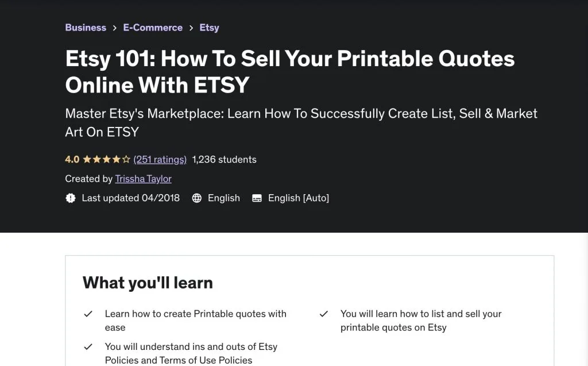Open the 251 ratings link
Viewport: 588px width, 366px height.
(160, 160)
